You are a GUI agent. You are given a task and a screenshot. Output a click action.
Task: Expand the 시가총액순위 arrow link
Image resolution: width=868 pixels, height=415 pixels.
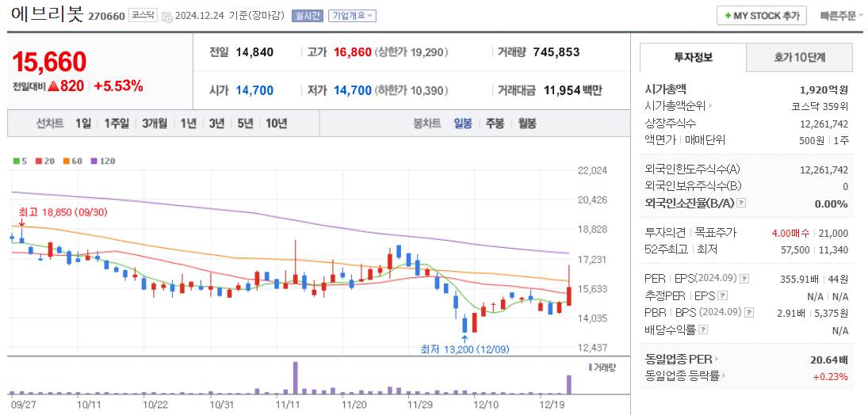coord(710,105)
